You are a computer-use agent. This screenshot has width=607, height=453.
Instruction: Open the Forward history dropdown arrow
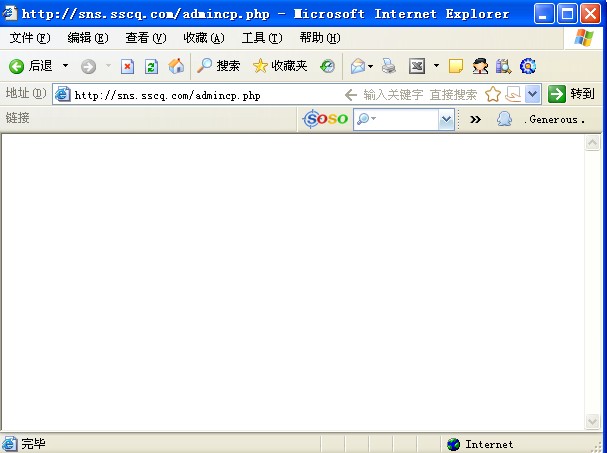point(108,66)
